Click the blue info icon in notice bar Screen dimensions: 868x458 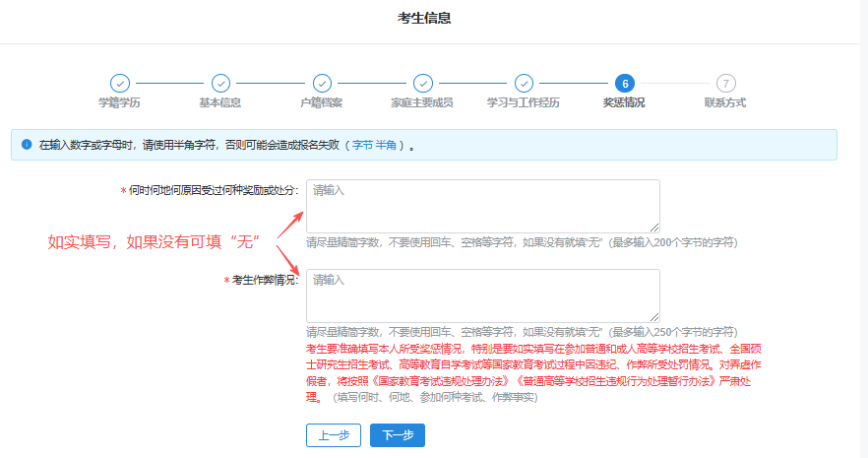27,145
